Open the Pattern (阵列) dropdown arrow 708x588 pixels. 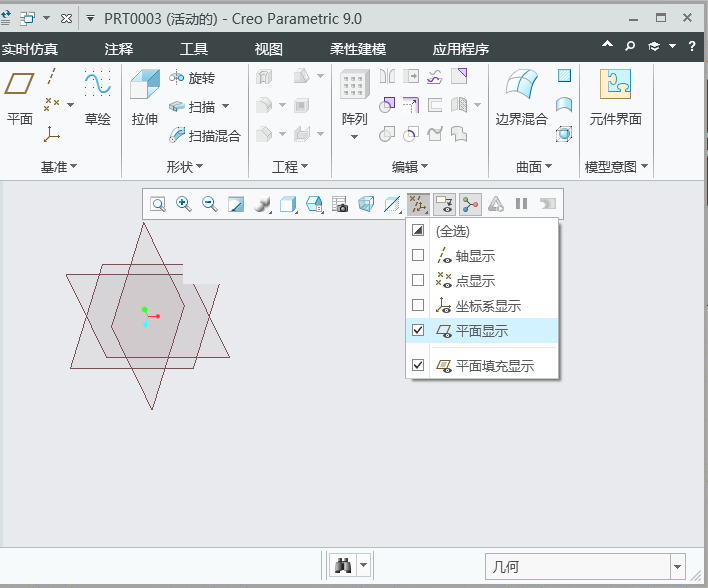click(x=354, y=137)
